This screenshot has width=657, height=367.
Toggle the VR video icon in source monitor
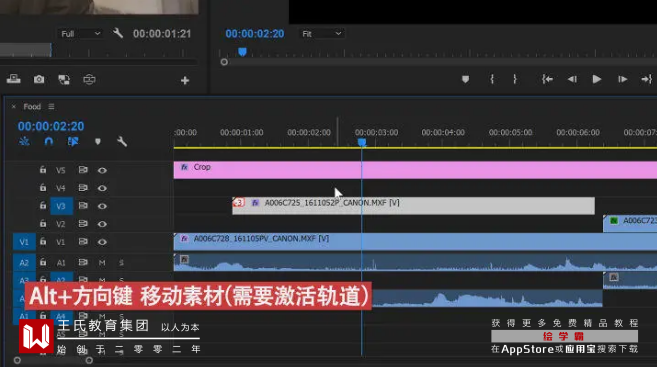(89, 79)
